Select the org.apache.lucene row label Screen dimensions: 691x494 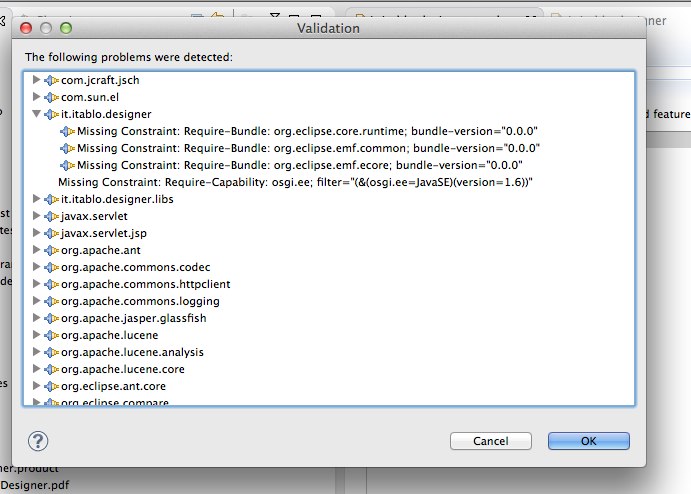(x=110, y=335)
